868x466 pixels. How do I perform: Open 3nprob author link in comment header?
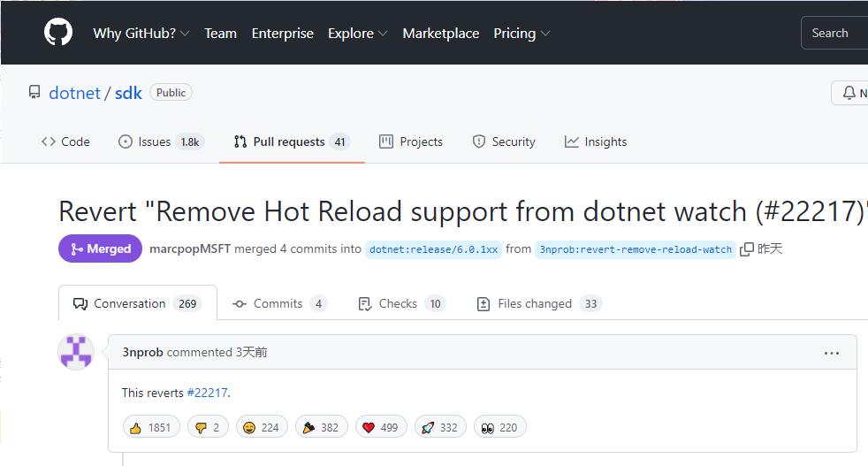pos(142,352)
